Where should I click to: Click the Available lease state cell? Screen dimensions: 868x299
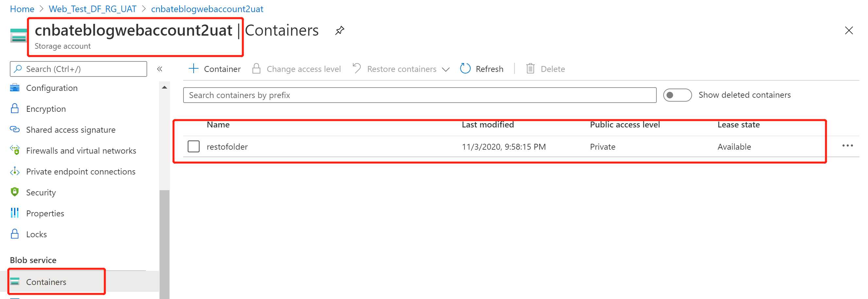pyautogui.click(x=734, y=147)
